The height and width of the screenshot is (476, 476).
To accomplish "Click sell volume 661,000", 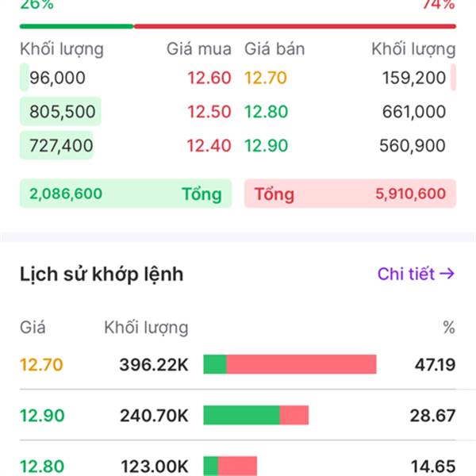I will [x=413, y=112].
